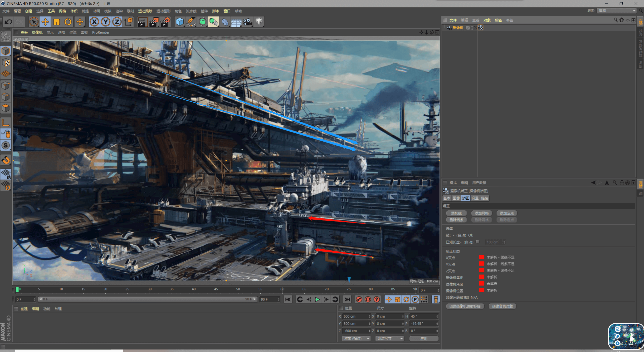Viewport: 644px width, 352px height.
Task: Activate the Scale tool in top toolbar
Action: click(57, 22)
